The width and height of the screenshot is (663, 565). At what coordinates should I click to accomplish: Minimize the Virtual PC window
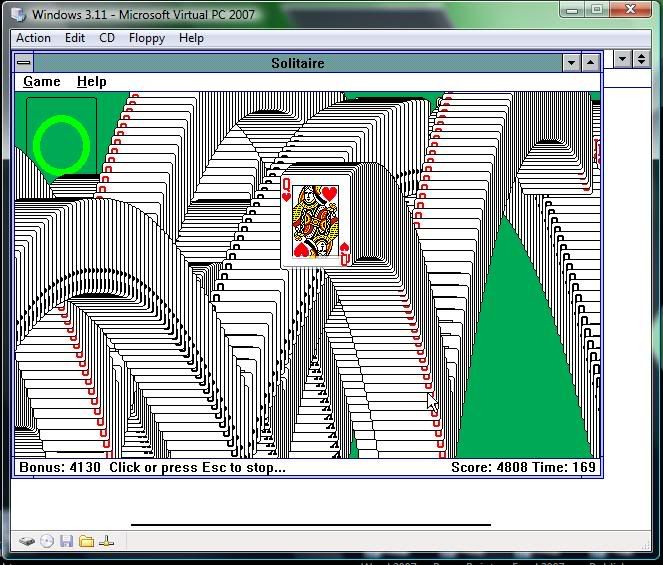coord(572,9)
